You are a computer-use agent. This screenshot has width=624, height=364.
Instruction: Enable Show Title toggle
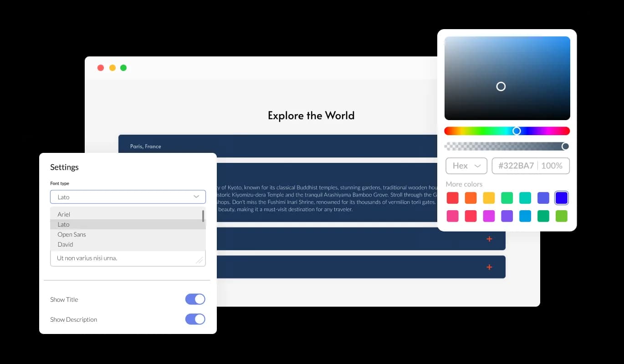pos(195,299)
